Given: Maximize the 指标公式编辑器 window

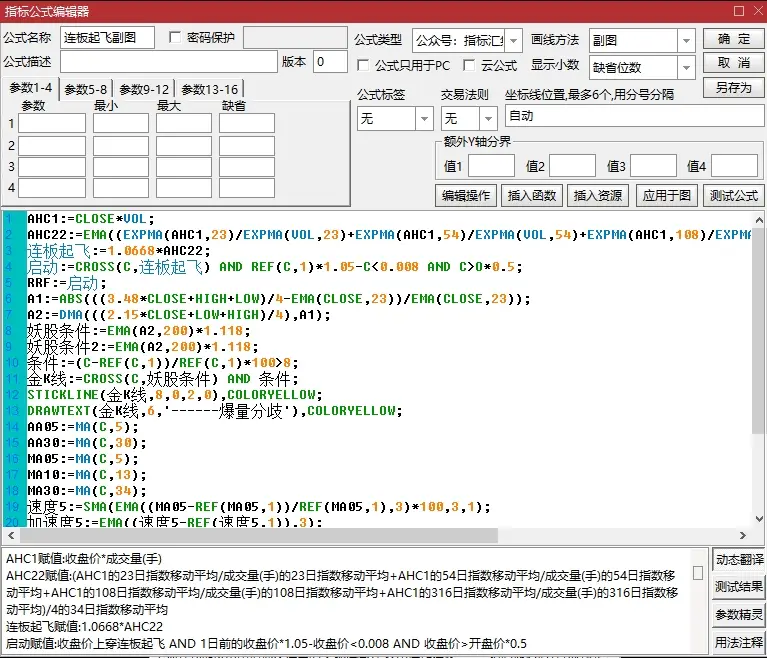Looking at the screenshot, I should tap(738, 11).
